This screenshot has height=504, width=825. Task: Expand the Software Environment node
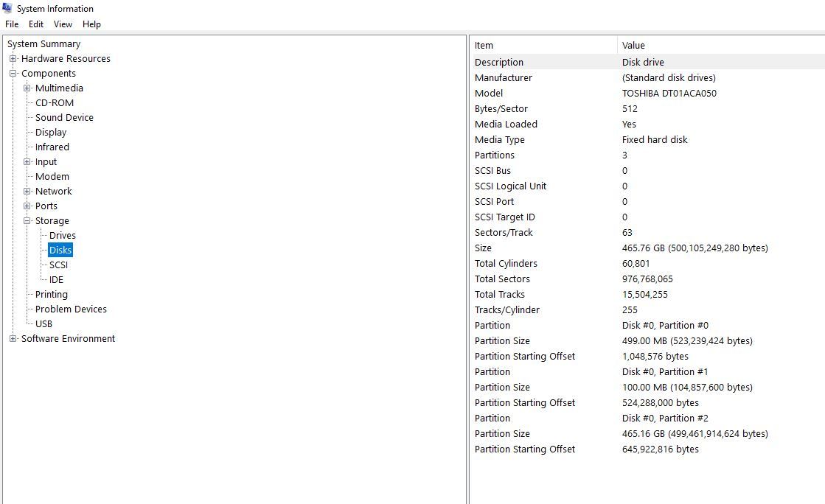tap(13, 339)
